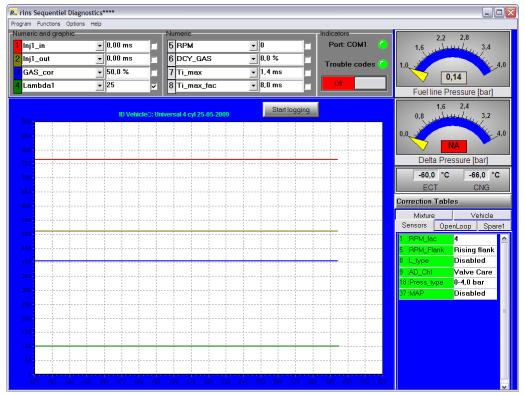Tick the checkbox for DCY_GAS row
525x395 pixels.
[x=308, y=60]
